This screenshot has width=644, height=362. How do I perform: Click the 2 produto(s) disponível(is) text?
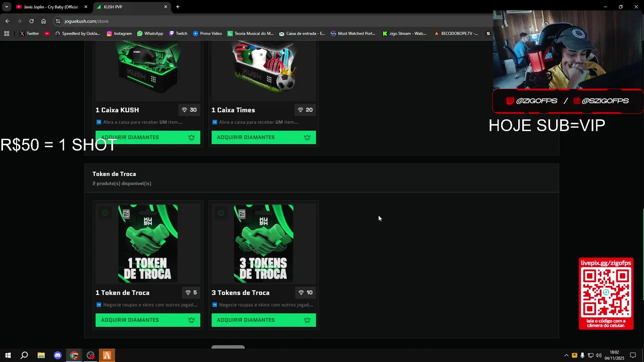(122, 184)
